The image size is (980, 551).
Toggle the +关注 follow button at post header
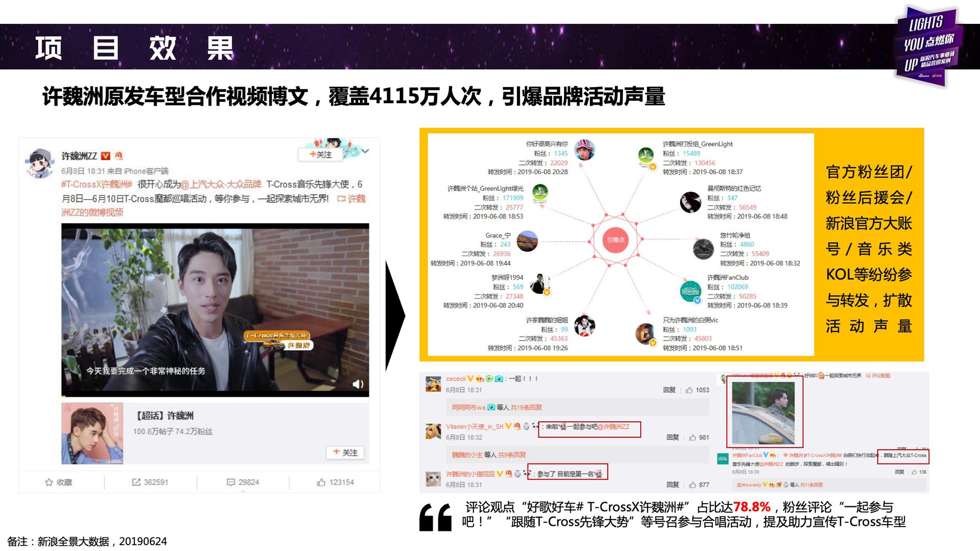[320, 154]
